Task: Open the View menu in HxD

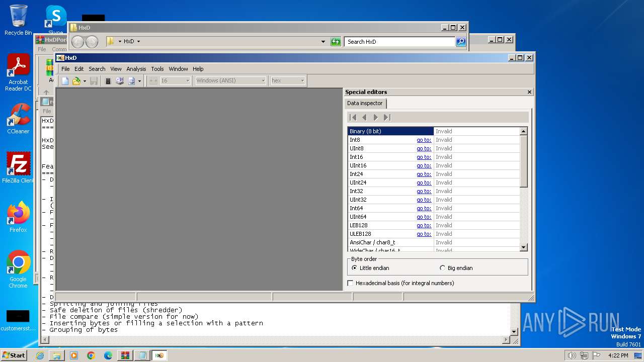Action: [116, 69]
